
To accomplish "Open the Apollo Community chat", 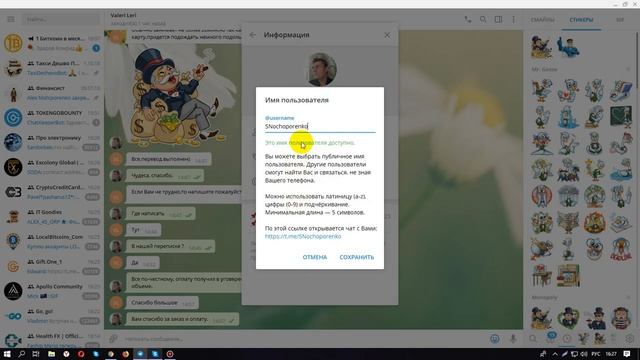I will pos(52,291).
